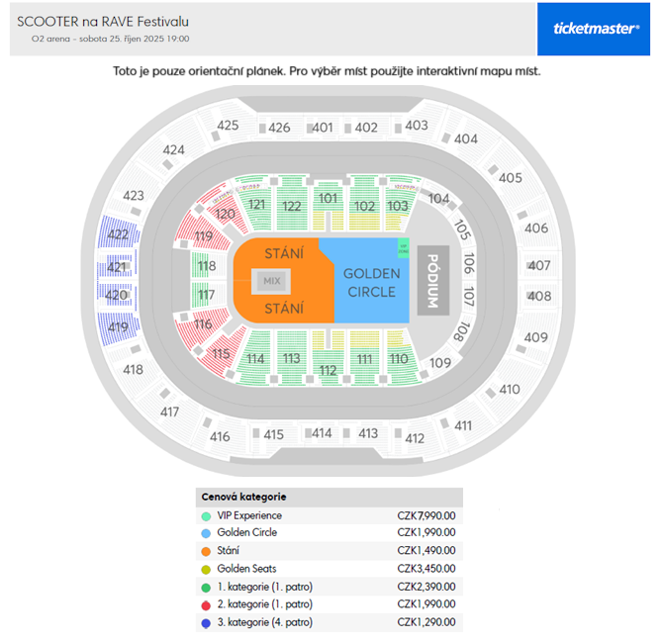Click the Stání price CZK1,490.00 row
Viewport: 663px width, 644px height.
329,551
